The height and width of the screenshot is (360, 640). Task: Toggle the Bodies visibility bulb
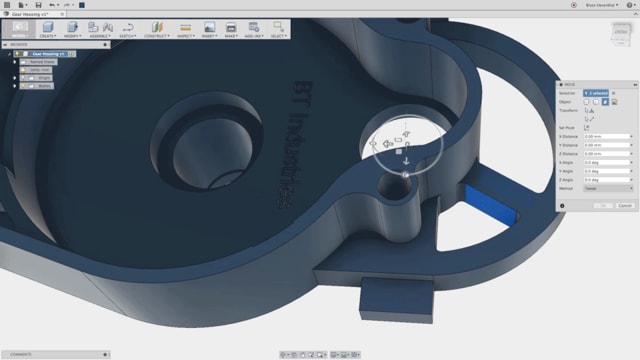pyautogui.click(x=23, y=86)
